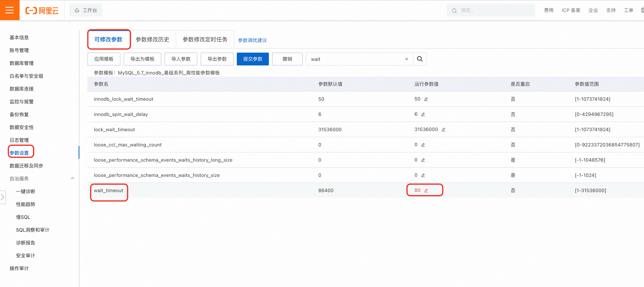Open the 参数调优建议 link

pos(252,40)
